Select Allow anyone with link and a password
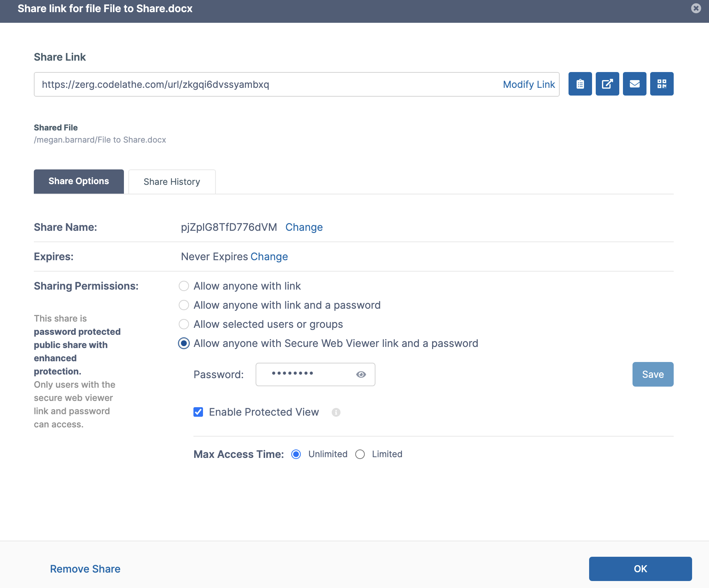The image size is (709, 588). click(184, 305)
